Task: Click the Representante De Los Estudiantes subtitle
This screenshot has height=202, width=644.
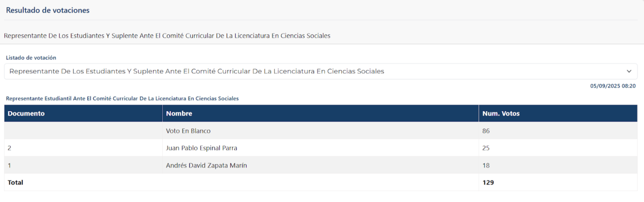Action: tap(167, 36)
